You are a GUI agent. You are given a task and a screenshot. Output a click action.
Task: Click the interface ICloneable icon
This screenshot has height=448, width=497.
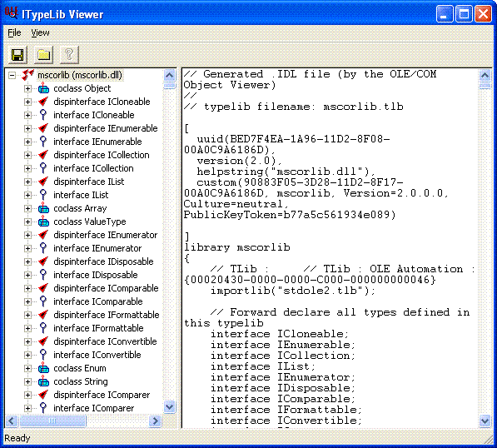43,115
